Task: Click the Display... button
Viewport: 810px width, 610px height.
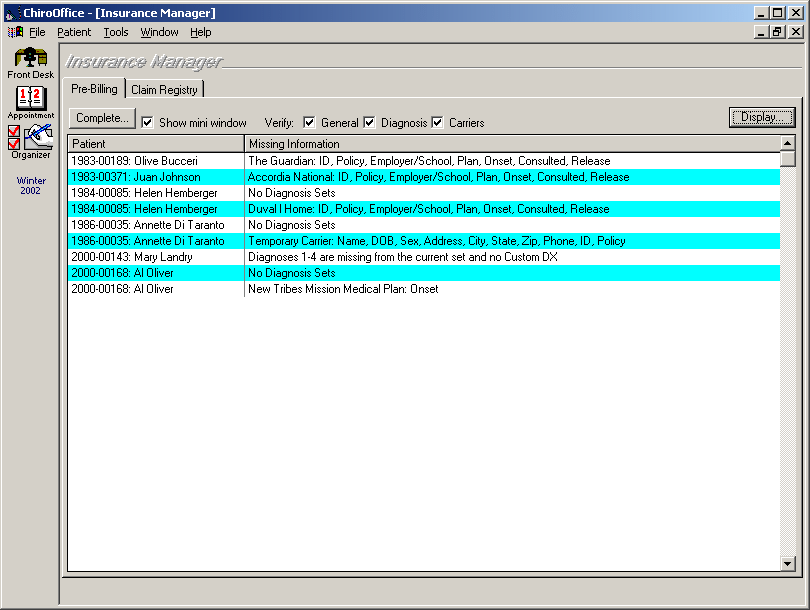Action: [x=762, y=117]
